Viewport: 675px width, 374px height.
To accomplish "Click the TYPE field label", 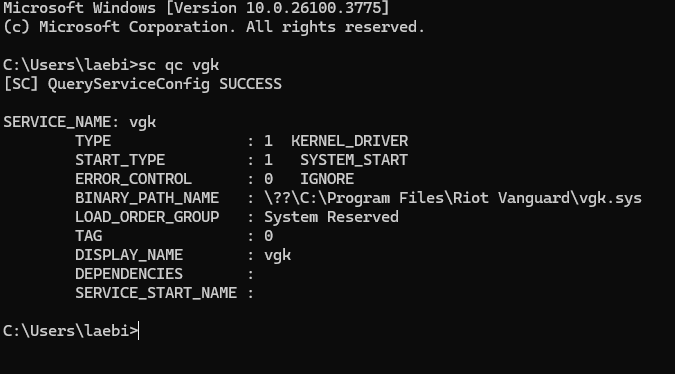I will pyautogui.click(x=93, y=141).
